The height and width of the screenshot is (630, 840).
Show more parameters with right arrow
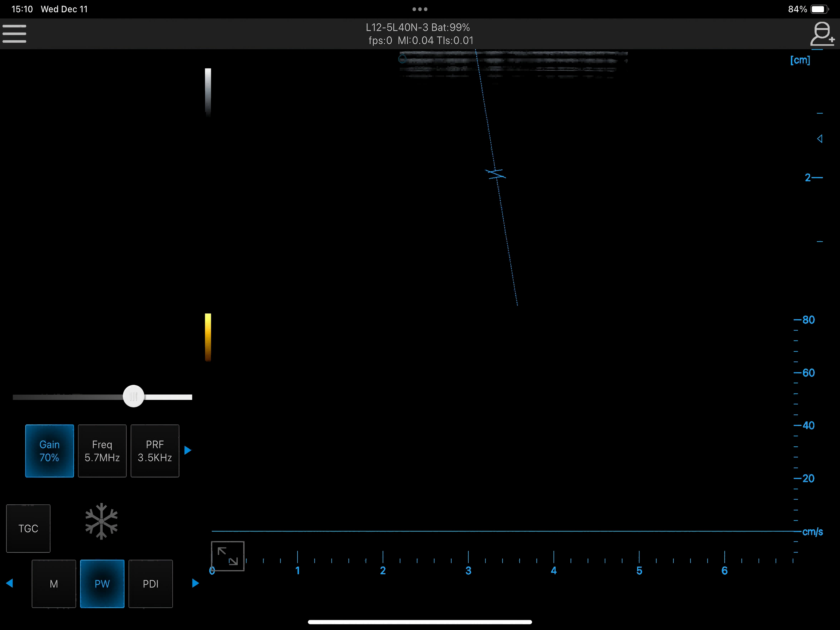(x=188, y=450)
